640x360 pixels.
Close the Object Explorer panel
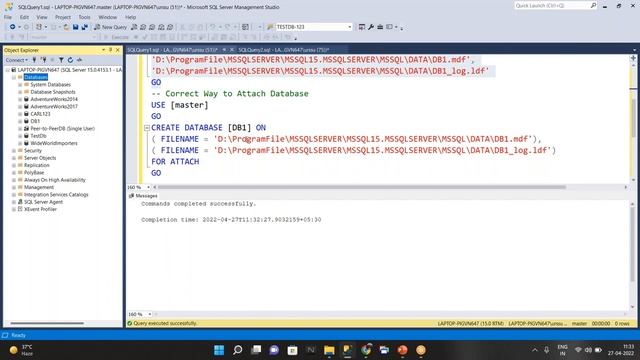pos(118,50)
